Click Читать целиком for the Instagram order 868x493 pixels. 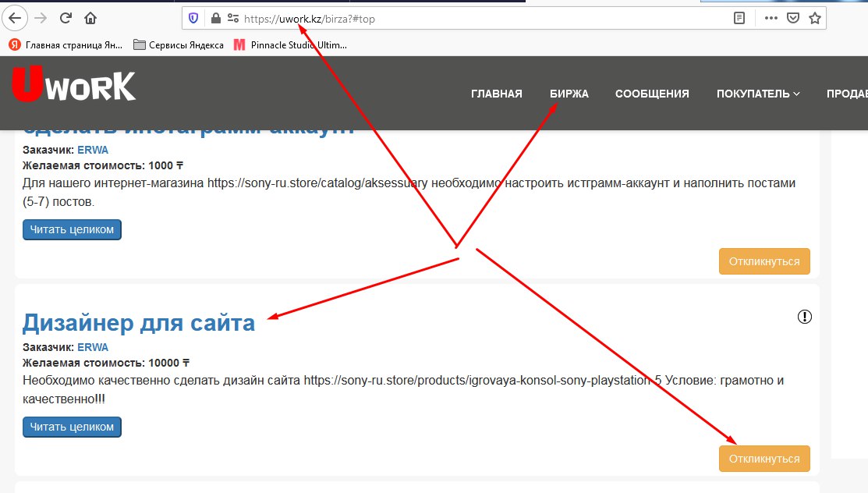72,229
